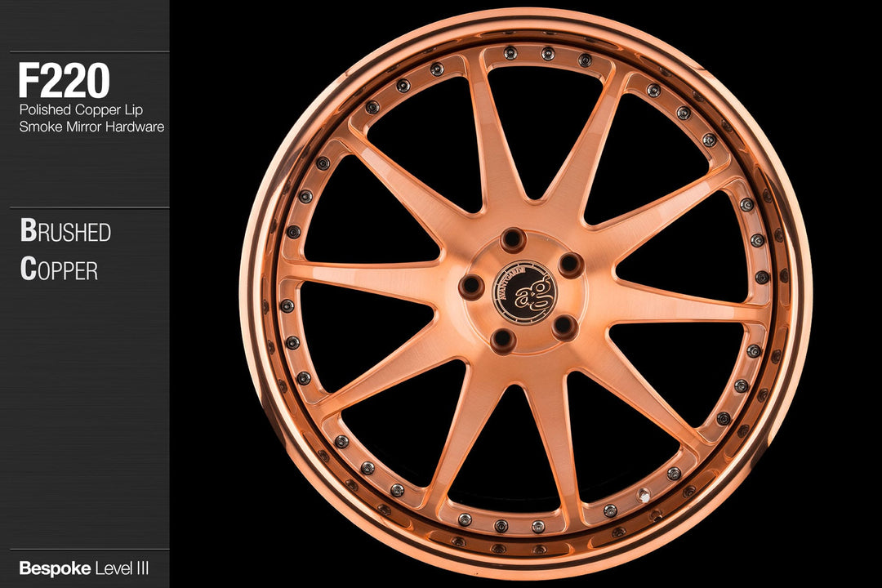882x588 pixels.
Task: Click the upper-right lug hole
Action: click(x=570, y=265)
